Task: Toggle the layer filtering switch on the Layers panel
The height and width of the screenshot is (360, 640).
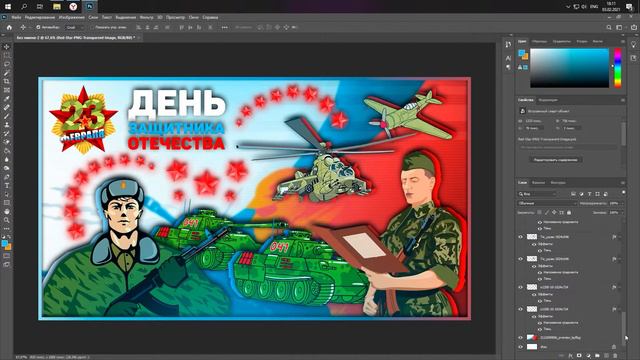Action: 623,193
